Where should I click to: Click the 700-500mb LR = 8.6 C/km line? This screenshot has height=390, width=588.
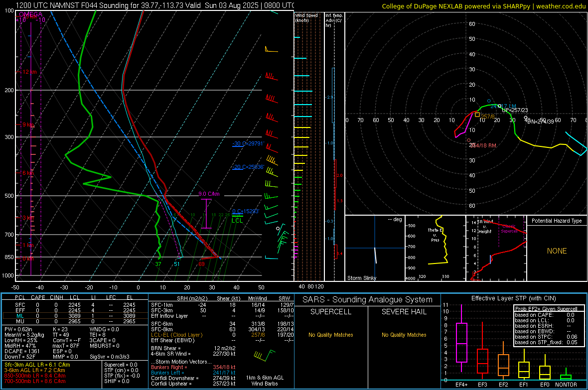[35, 381]
